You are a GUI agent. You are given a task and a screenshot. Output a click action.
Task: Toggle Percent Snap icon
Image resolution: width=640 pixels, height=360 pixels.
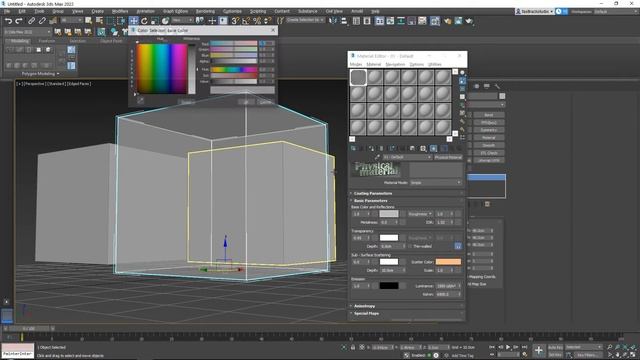pos(257,21)
